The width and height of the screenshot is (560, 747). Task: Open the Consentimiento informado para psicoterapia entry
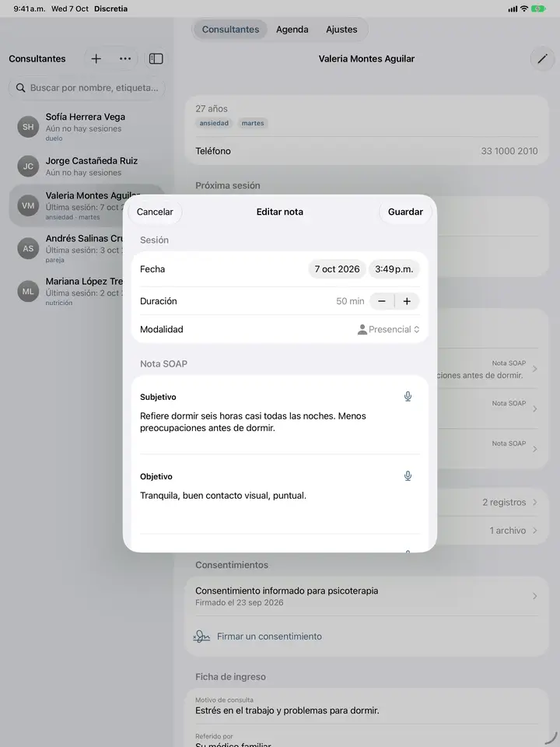pos(366,596)
